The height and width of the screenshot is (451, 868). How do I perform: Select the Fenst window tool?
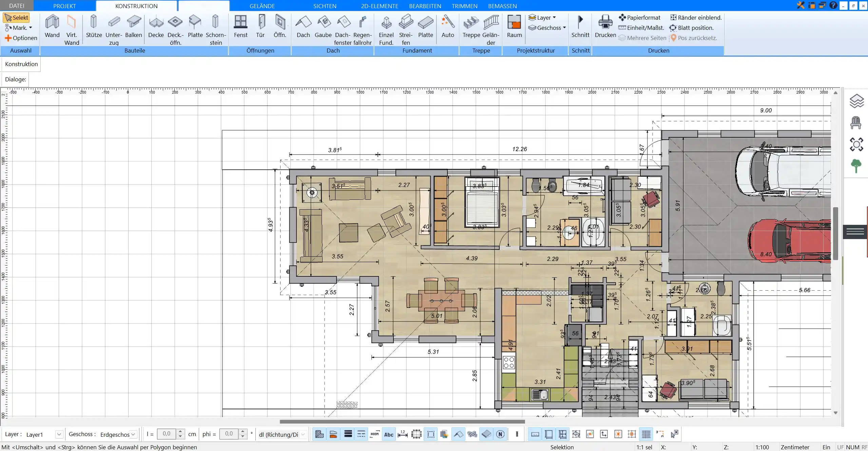tap(240, 26)
